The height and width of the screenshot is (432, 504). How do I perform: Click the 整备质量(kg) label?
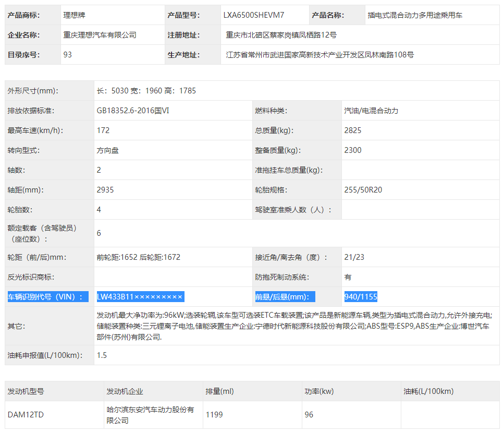[278, 150]
